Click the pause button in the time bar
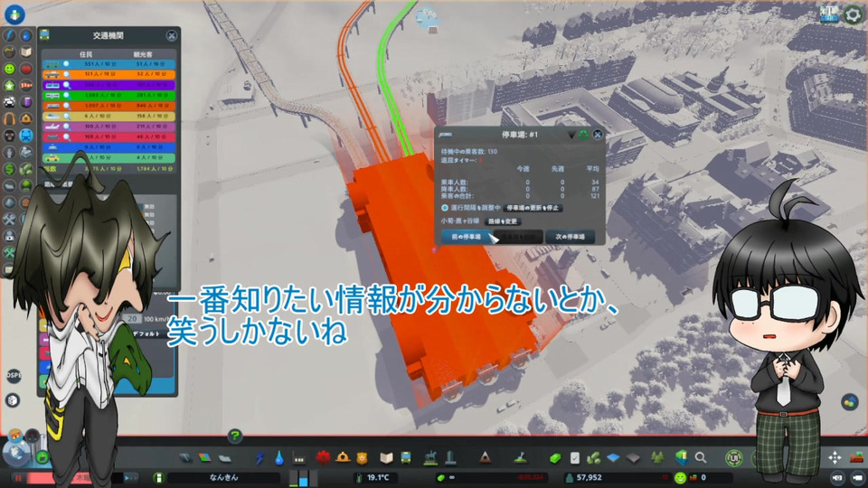The width and height of the screenshot is (868, 488). coord(18,477)
